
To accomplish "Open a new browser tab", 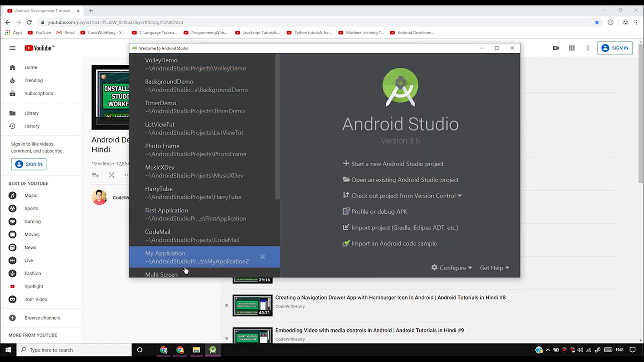I will click(x=91, y=11).
